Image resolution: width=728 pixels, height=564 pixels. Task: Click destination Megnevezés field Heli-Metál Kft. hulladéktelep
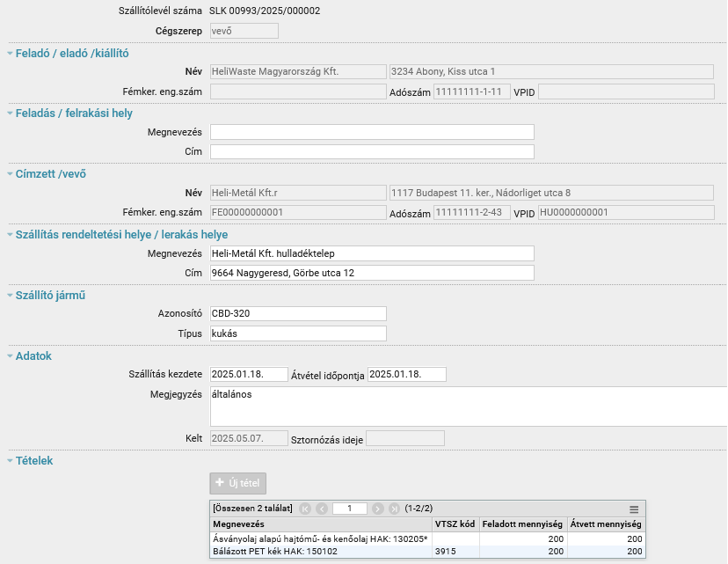pos(372,253)
